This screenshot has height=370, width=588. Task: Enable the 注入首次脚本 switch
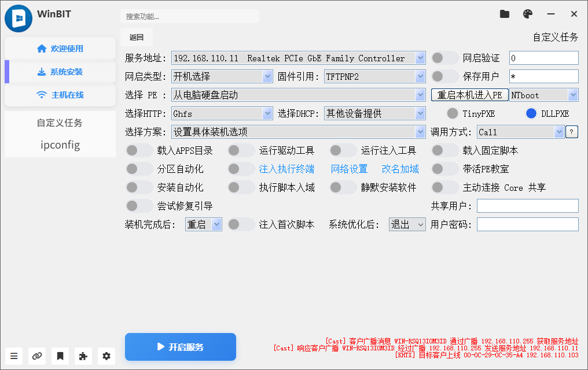tap(241, 224)
